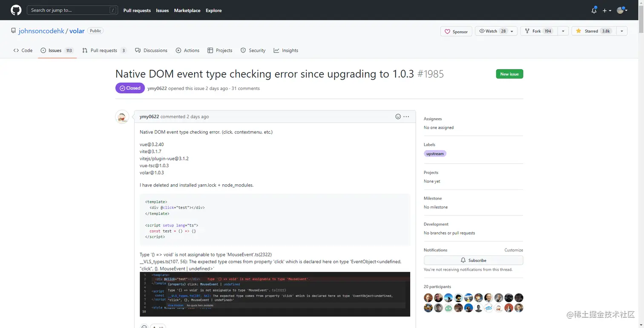
Task: Switch to the Discussions tab
Action: click(151, 50)
